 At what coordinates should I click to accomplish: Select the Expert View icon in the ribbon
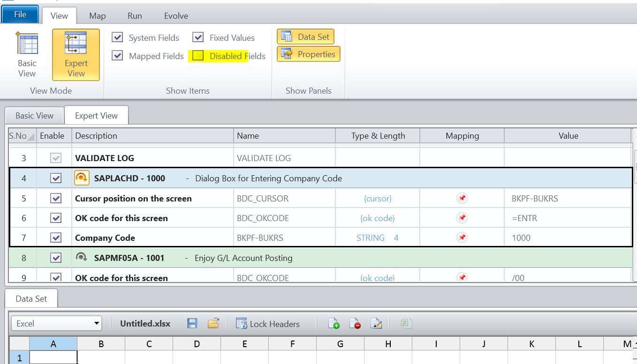75,54
